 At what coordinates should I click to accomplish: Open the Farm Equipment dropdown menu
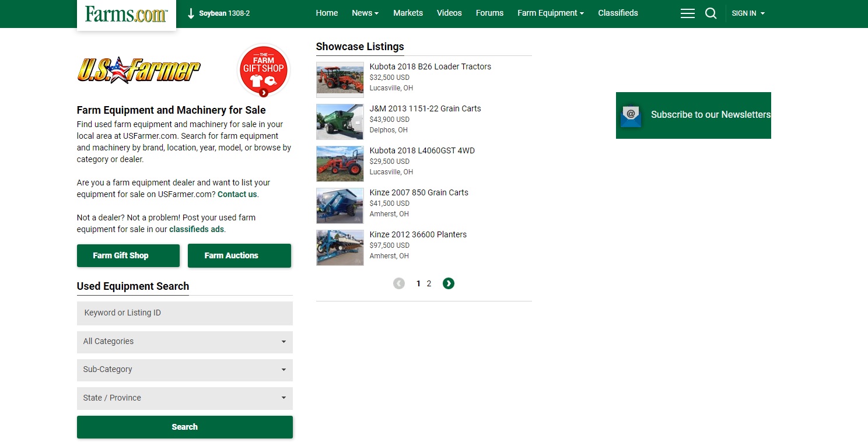coord(551,13)
